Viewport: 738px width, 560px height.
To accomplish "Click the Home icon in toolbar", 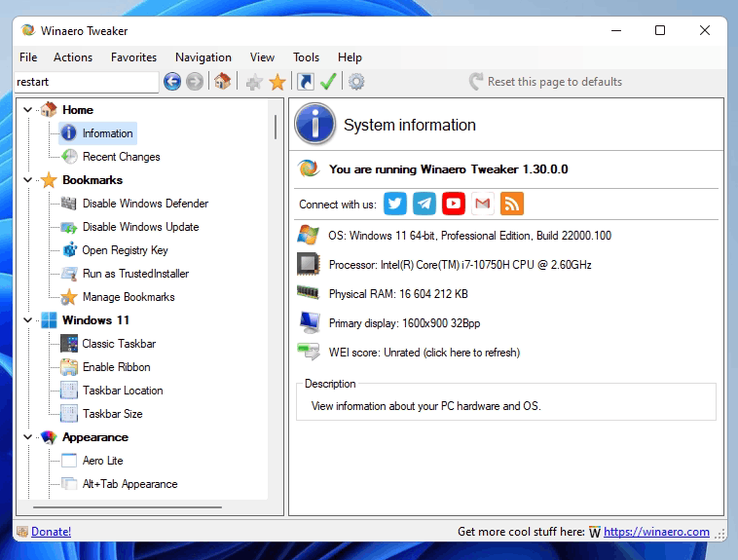I will (x=223, y=82).
